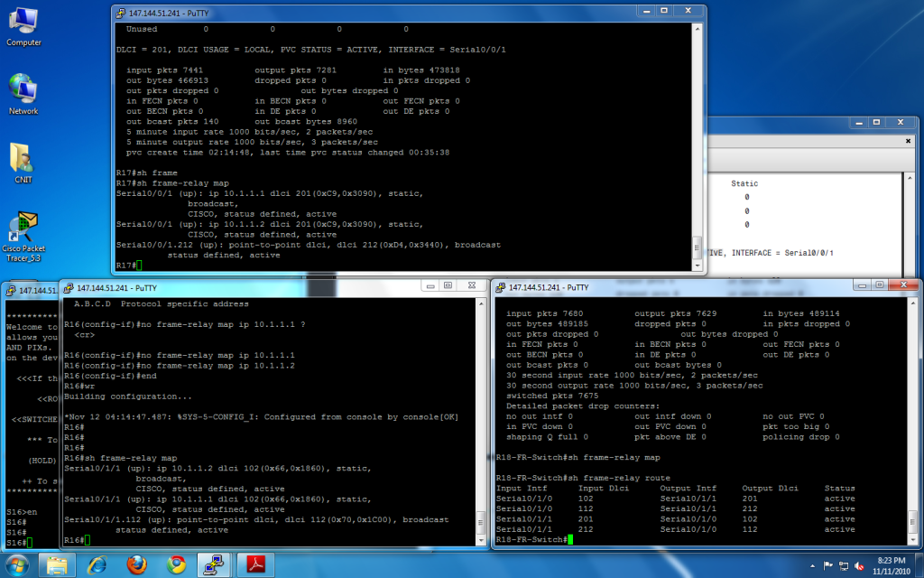
Task: Launch Internet Explorer from the taskbar
Action: coord(96,565)
